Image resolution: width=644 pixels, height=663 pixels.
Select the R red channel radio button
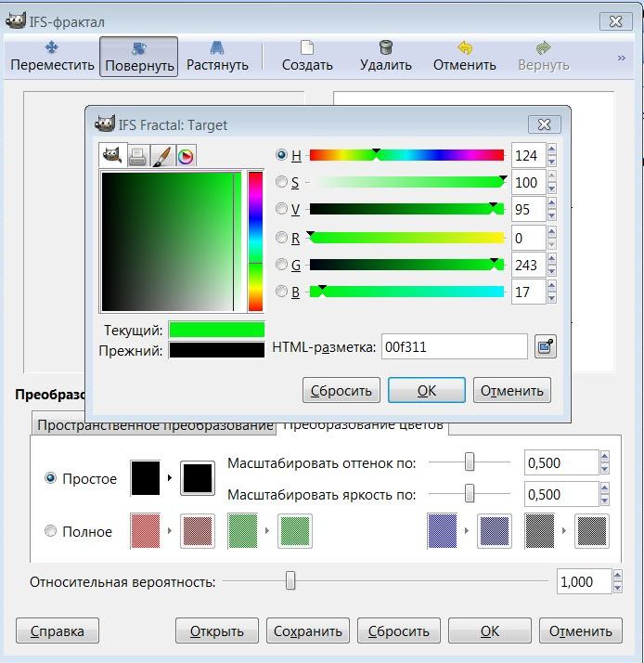tap(282, 238)
